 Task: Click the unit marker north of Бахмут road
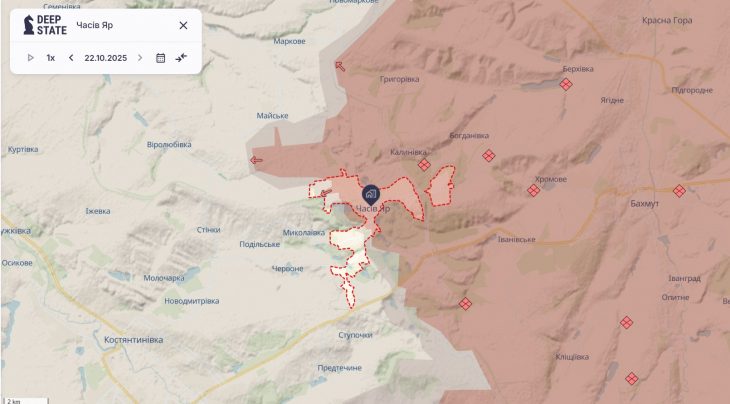[679, 191]
